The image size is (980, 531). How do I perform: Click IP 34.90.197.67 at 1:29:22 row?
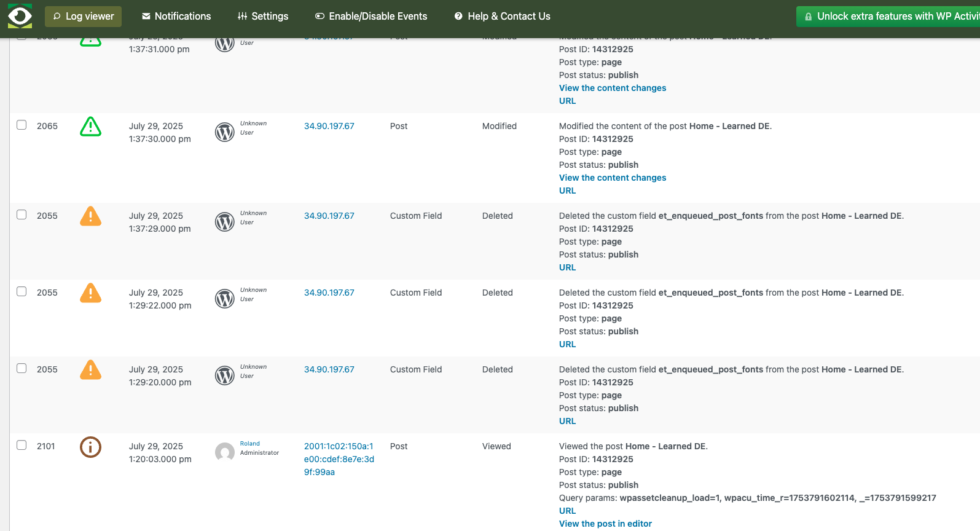(x=329, y=293)
